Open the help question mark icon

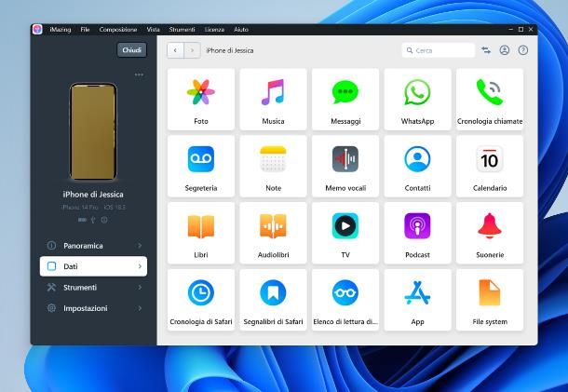(522, 50)
